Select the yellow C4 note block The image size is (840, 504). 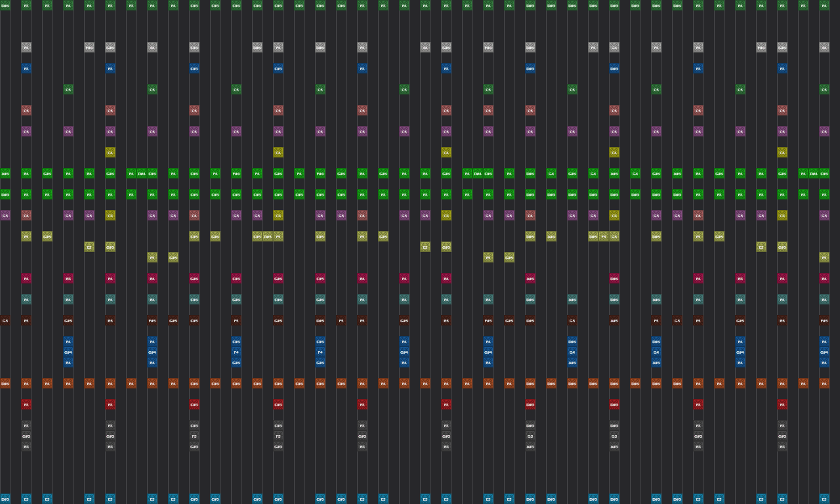click(x=110, y=152)
